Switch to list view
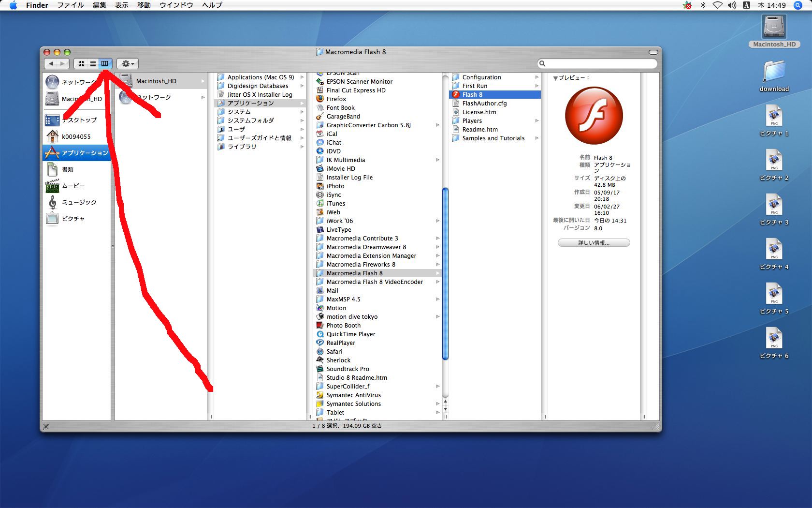Screen dimensions: 812x508 point(93,63)
